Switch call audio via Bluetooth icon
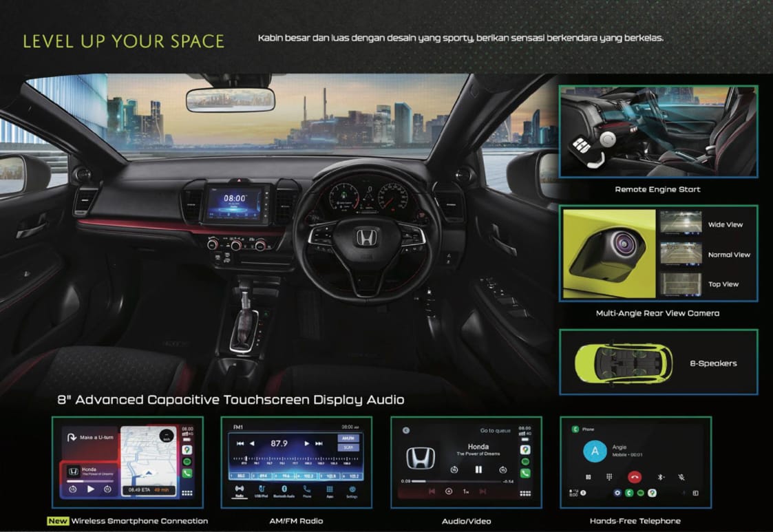This screenshot has width=773, height=532. (x=661, y=477)
